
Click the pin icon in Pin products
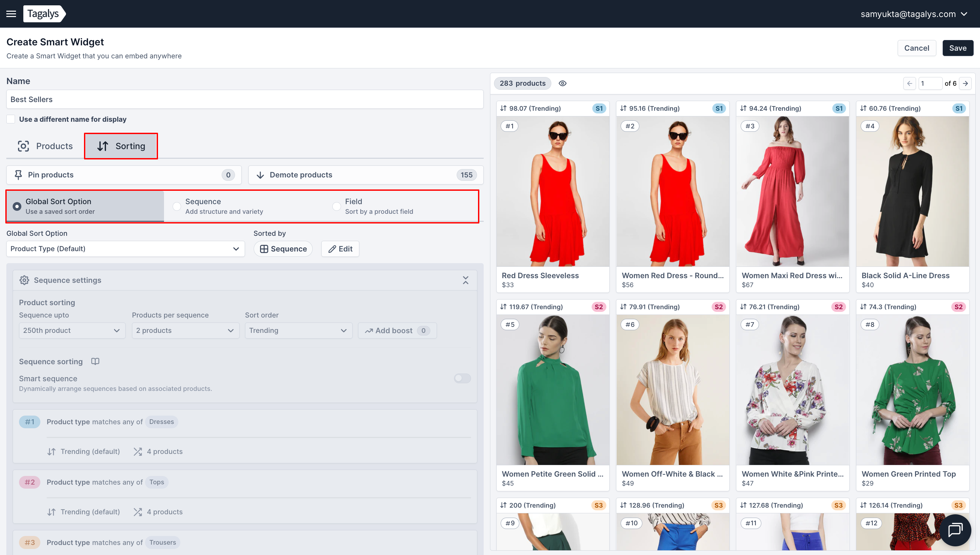point(18,174)
